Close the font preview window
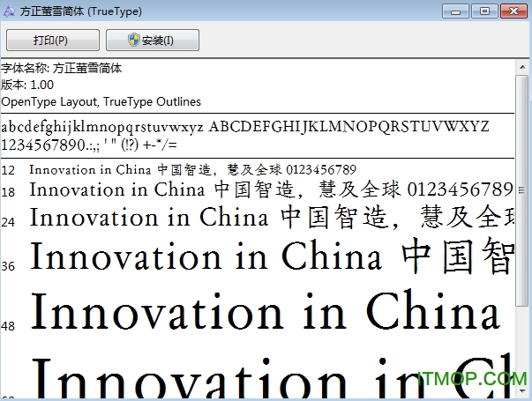Image resolution: width=532 pixels, height=401 pixels. click(513, 11)
